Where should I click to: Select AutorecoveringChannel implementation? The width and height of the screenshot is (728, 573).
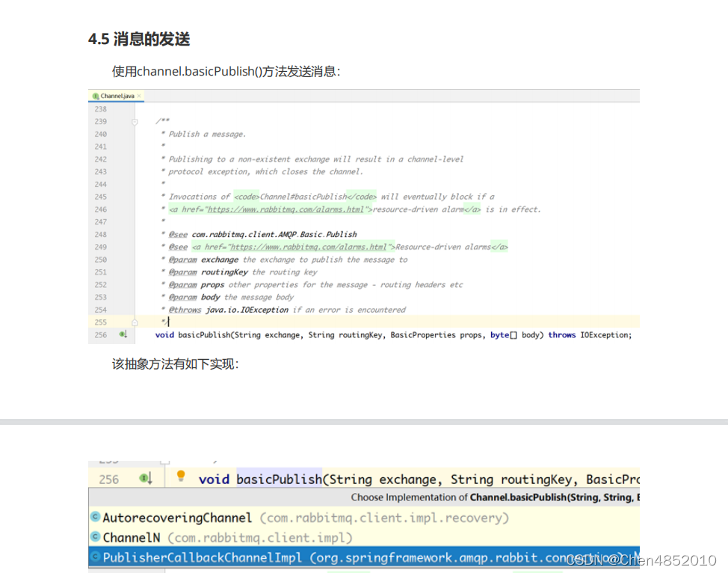pos(364,518)
